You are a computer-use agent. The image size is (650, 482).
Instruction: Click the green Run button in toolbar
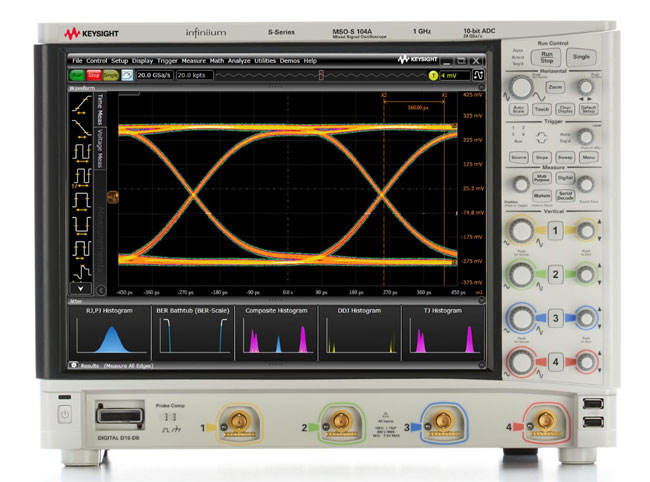(x=77, y=75)
